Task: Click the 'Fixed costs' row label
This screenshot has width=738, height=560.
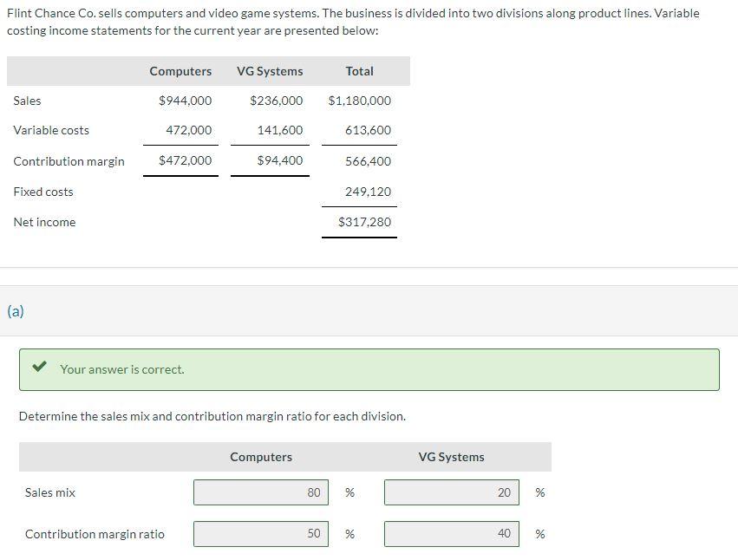Action: click(x=43, y=192)
